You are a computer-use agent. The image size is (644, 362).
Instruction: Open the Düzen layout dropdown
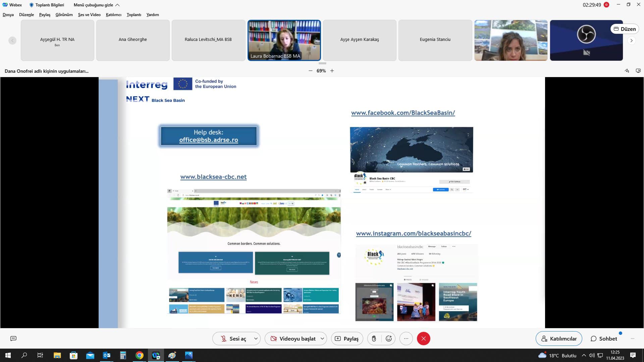tap(625, 29)
